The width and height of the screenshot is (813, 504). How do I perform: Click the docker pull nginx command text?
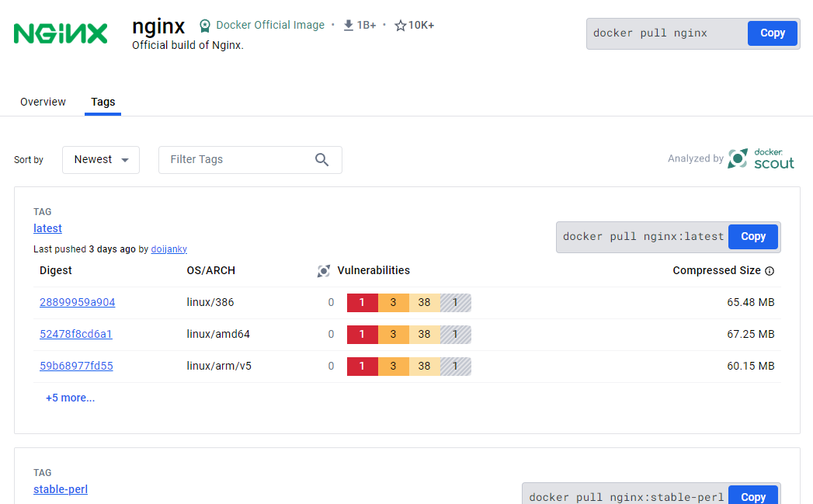tap(650, 33)
